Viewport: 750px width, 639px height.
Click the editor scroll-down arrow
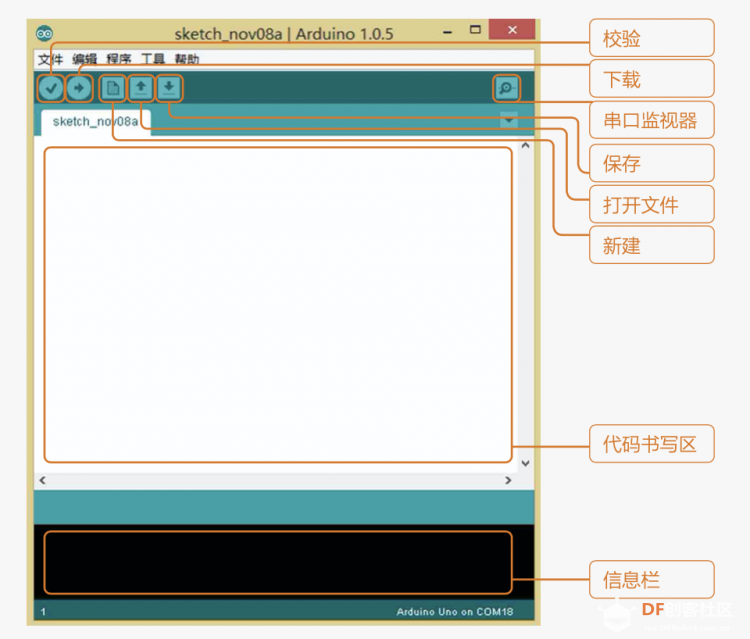point(525,463)
